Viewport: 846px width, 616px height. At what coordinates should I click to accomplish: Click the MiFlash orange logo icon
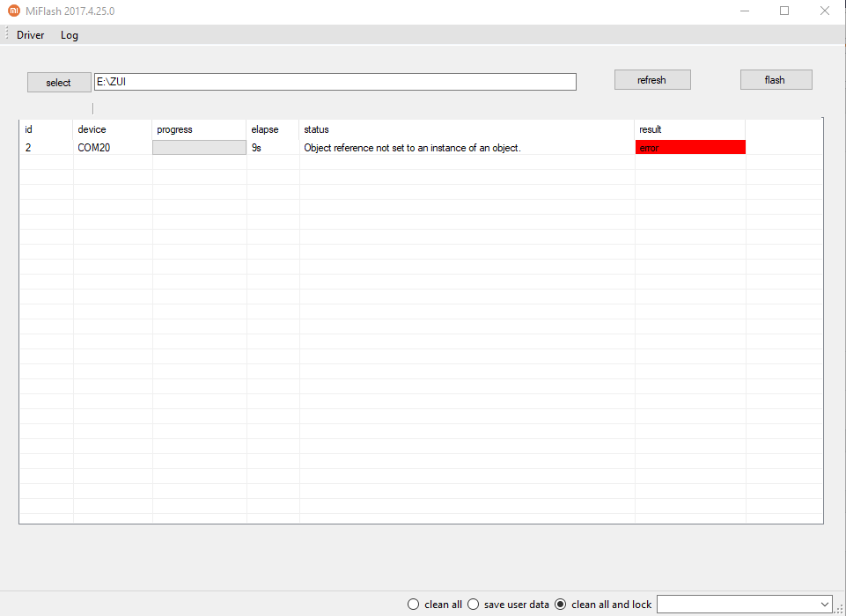pyautogui.click(x=14, y=11)
